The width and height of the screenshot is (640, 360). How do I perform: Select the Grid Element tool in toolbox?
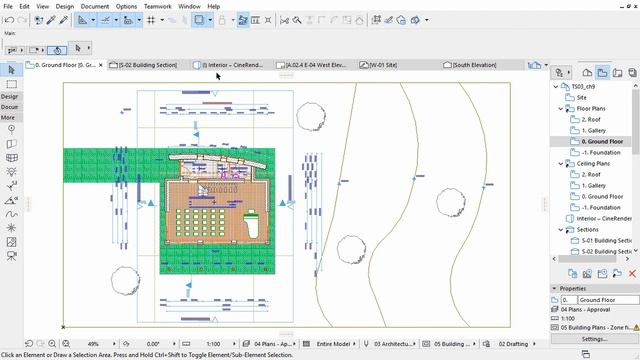click(x=11, y=129)
